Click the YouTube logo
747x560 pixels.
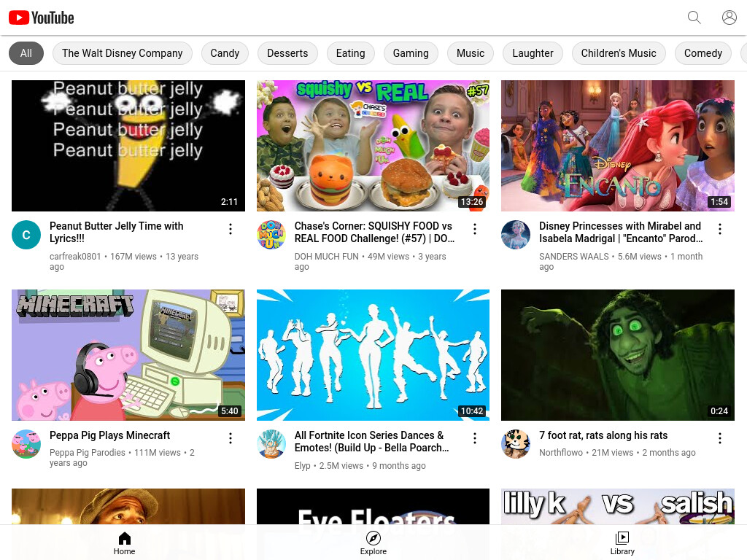pyautogui.click(x=42, y=18)
